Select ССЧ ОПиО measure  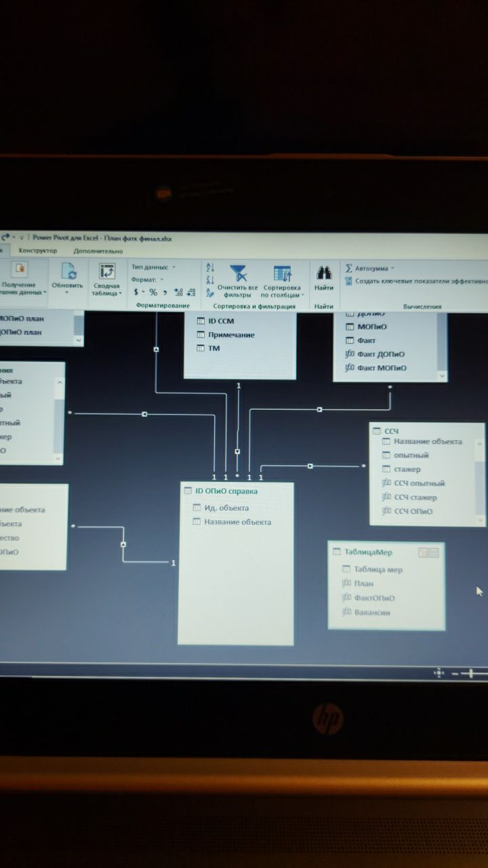[407, 511]
